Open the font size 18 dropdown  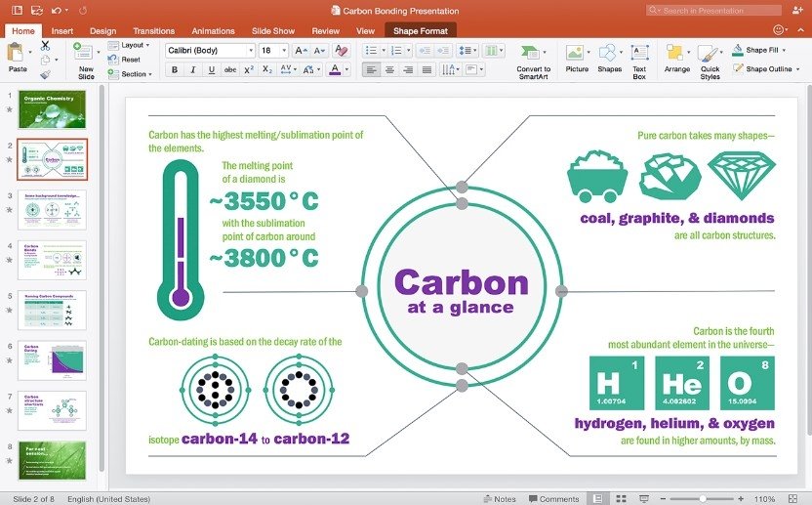coord(284,50)
